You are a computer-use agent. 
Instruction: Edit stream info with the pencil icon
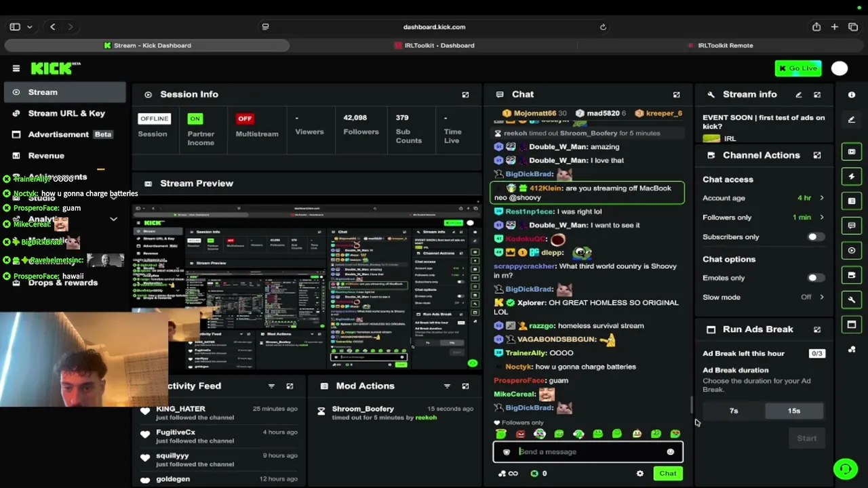point(799,95)
